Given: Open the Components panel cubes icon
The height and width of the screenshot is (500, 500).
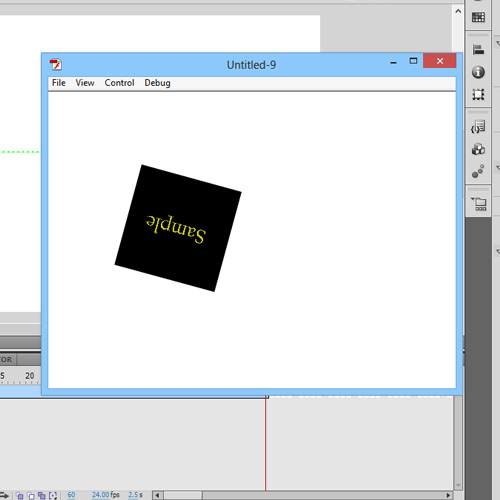Looking at the screenshot, I should coord(478,149).
